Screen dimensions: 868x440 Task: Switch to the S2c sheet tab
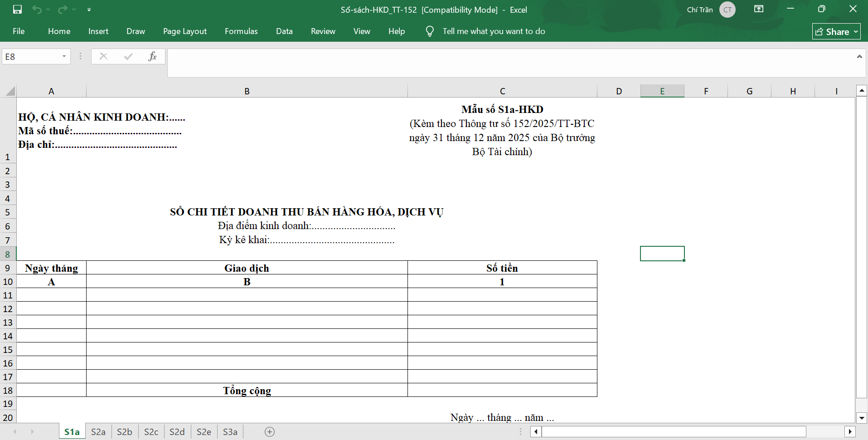point(151,432)
